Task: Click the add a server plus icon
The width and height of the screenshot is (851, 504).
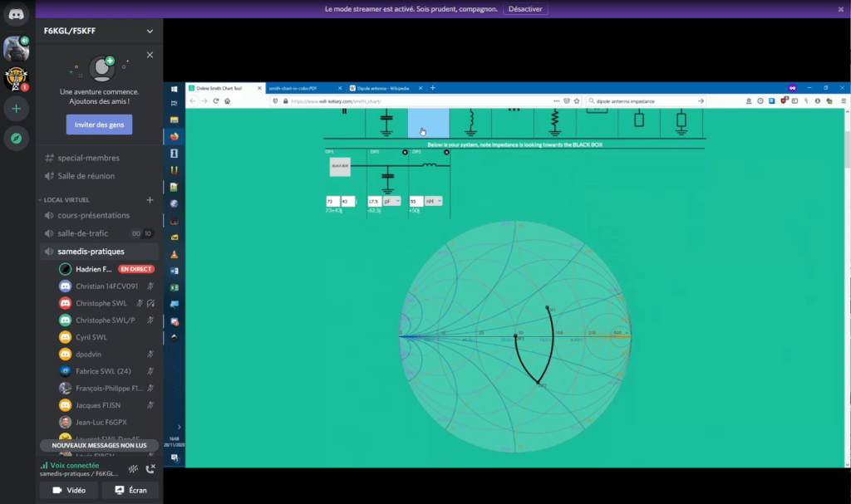Action: coord(16,109)
